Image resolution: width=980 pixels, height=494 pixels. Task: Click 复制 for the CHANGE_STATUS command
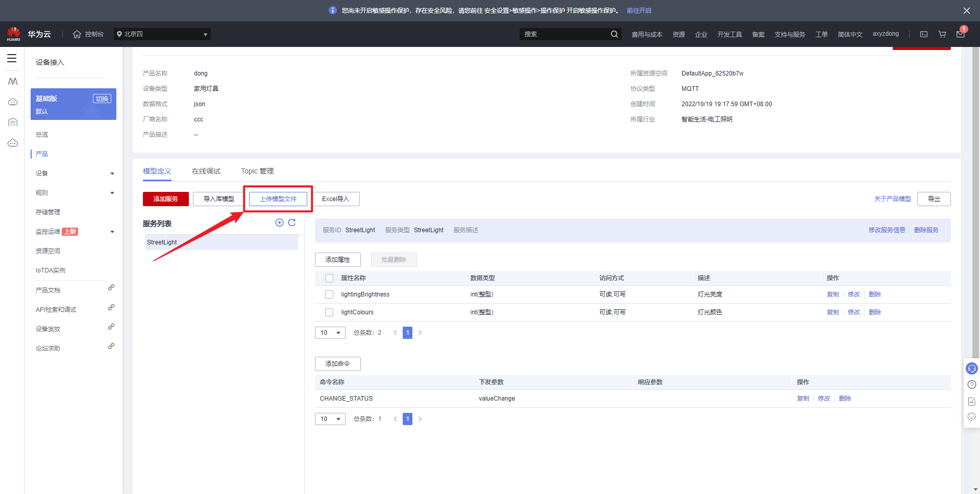pyautogui.click(x=803, y=399)
